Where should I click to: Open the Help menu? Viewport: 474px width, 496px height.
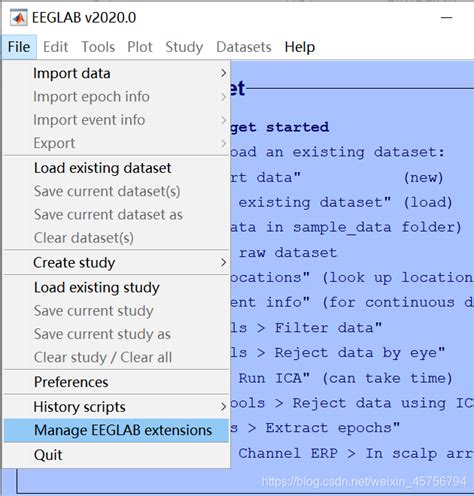pyautogui.click(x=300, y=47)
